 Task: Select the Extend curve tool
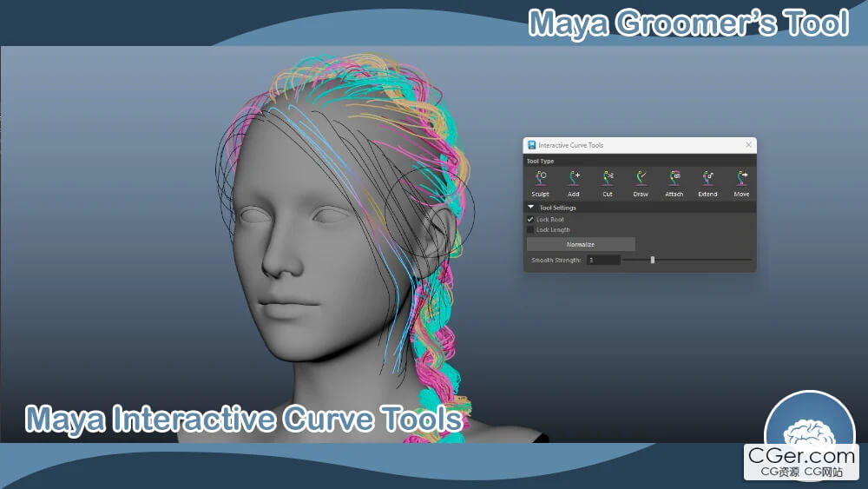coord(707,183)
